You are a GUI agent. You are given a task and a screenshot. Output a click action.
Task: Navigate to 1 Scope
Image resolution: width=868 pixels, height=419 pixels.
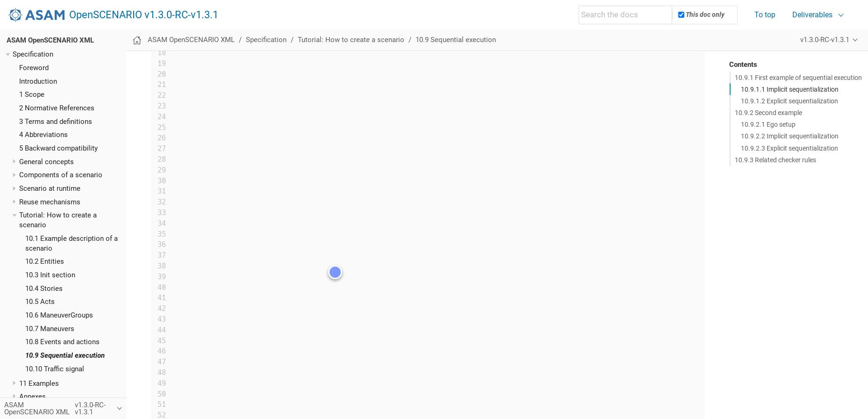click(32, 94)
